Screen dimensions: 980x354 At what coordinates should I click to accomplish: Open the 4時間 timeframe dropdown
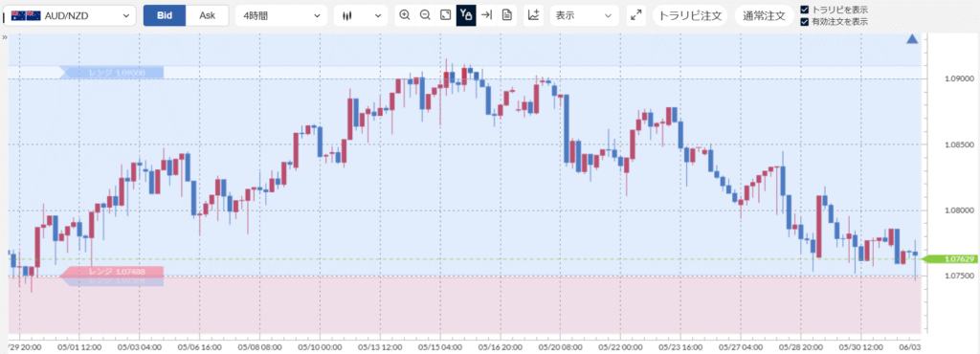pyautogui.click(x=281, y=15)
